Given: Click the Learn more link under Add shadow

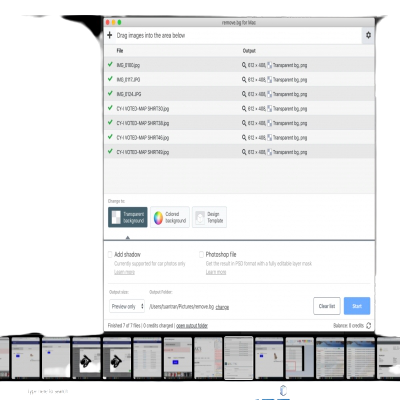Looking at the screenshot, I should click(124, 272).
